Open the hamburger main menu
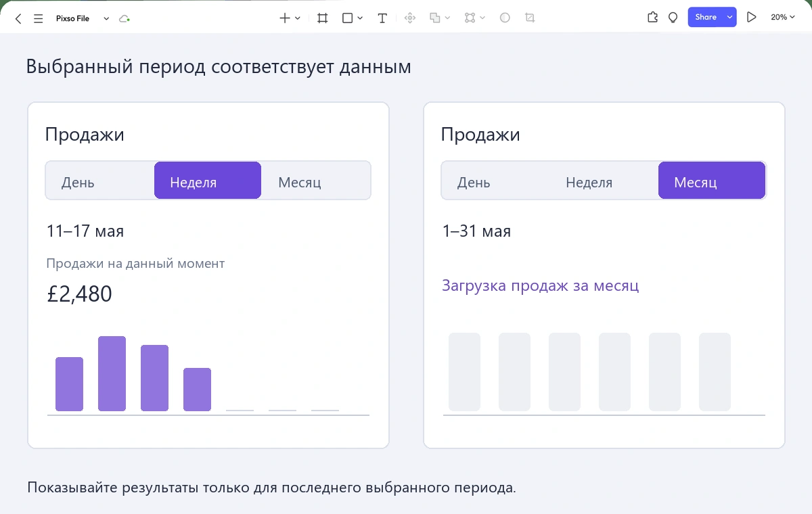812x514 pixels. pyautogui.click(x=38, y=18)
